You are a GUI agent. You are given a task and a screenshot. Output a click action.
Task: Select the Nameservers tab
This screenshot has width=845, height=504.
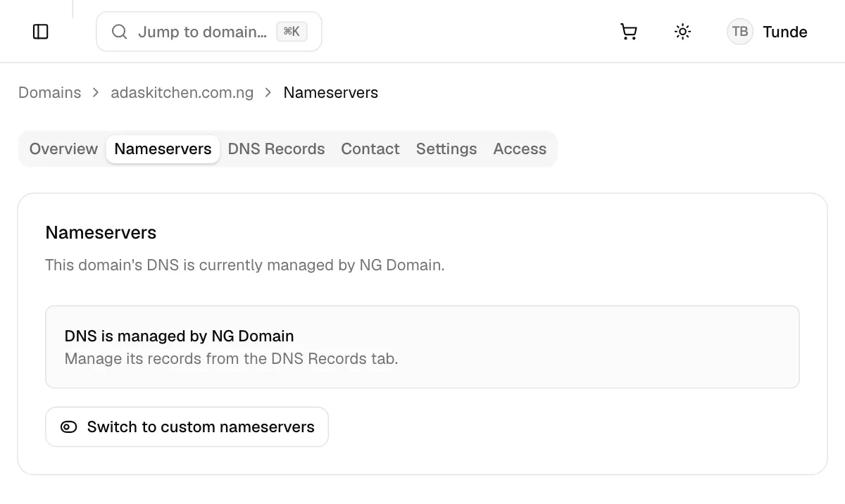[x=163, y=149]
